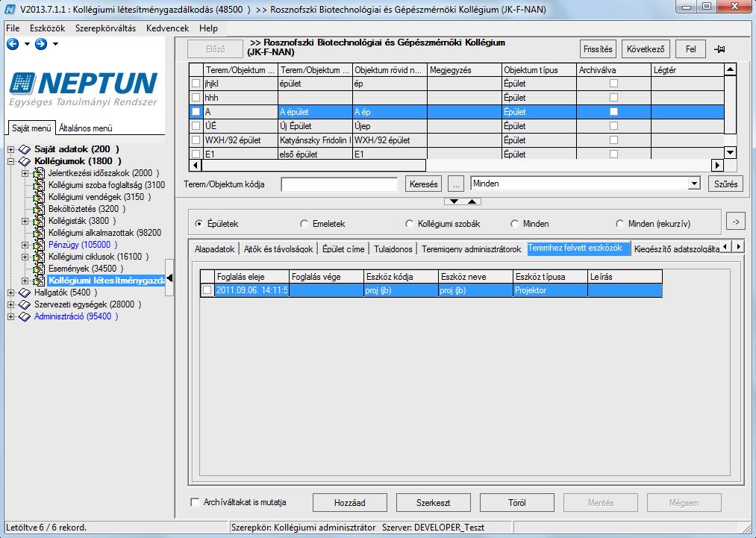
Task: Click the Beköltöztetés node icon
Action: (39, 209)
